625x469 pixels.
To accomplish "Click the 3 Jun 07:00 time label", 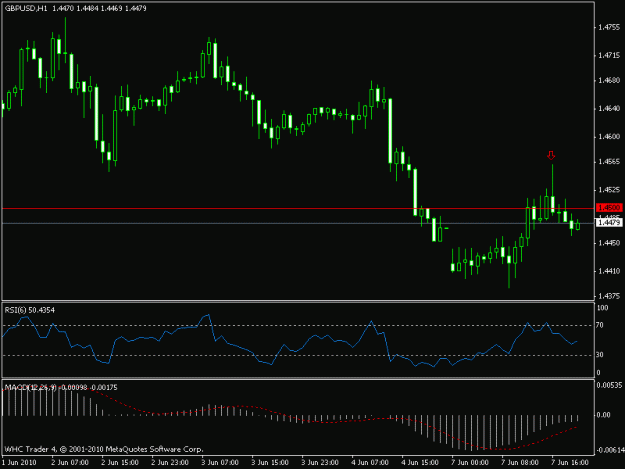I will point(220,463).
